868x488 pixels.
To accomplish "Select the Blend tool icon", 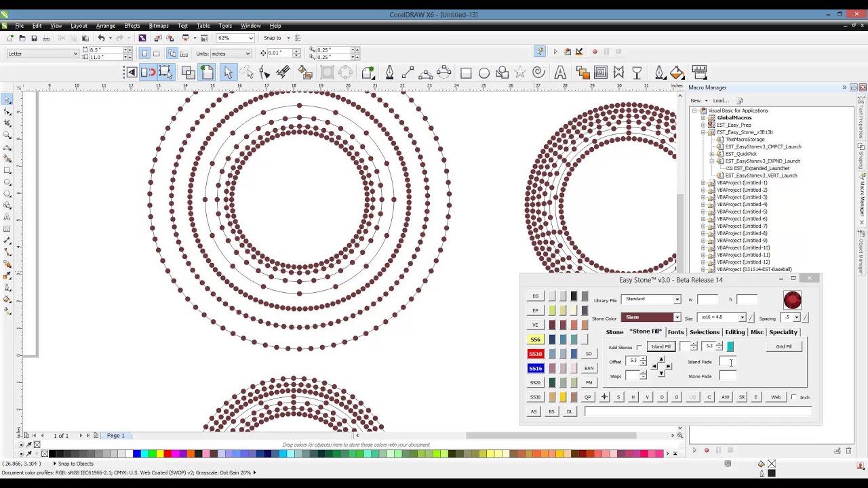I will point(583,73).
